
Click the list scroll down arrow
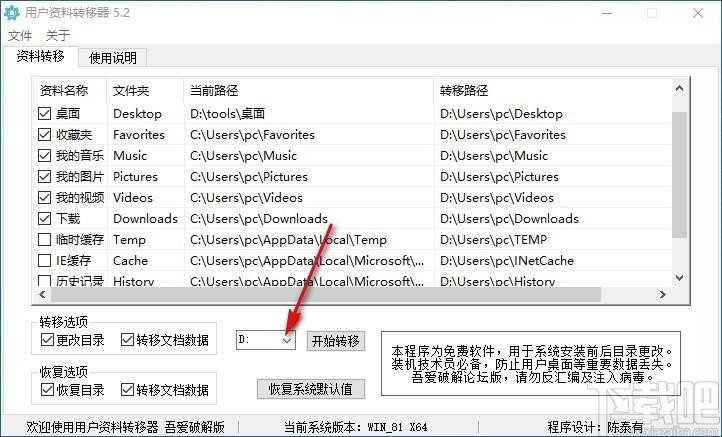click(680, 278)
